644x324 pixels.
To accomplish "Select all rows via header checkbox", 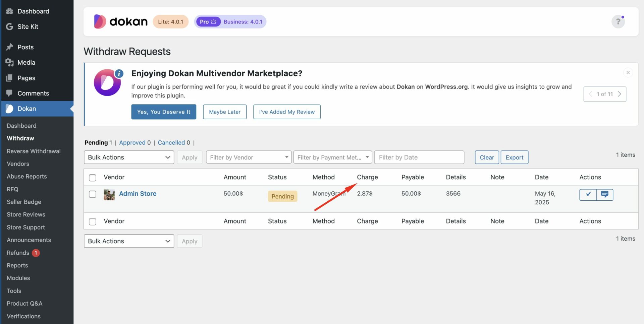I will pyautogui.click(x=93, y=178).
